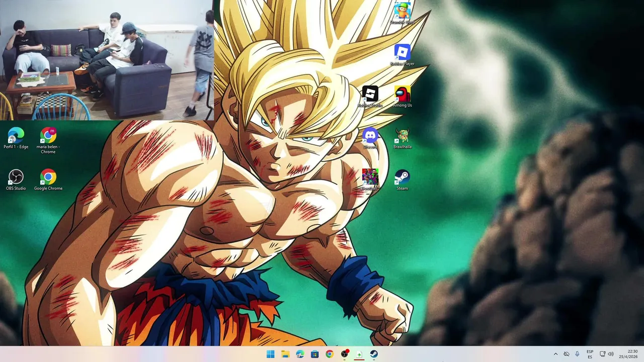Open File Explorer from the taskbar
644x362 pixels.
[285, 354]
